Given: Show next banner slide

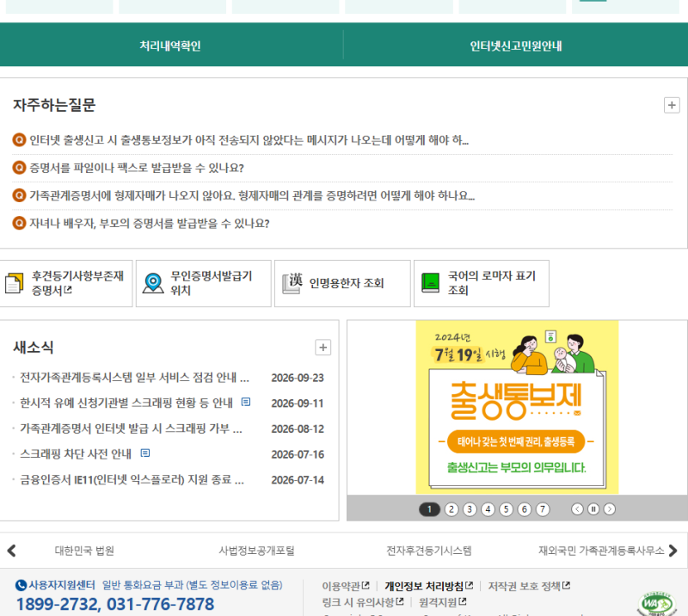Looking at the screenshot, I should tap(610, 508).
